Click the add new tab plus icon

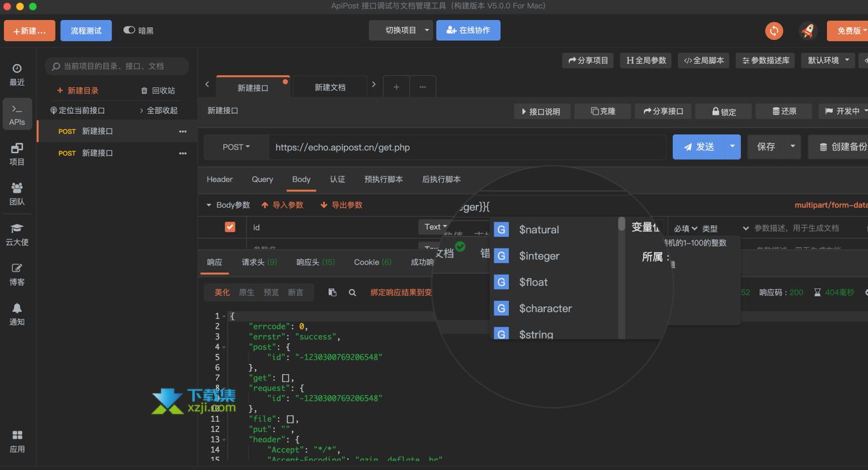pyautogui.click(x=396, y=87)
